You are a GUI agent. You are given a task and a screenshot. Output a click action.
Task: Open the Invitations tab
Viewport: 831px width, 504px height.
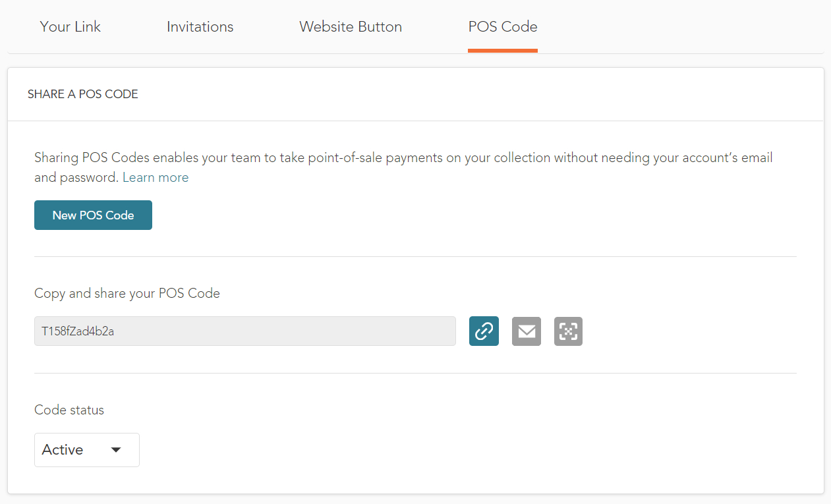coord(200,27)
